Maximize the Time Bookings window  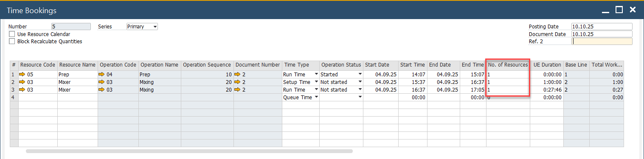pos(619,10)
